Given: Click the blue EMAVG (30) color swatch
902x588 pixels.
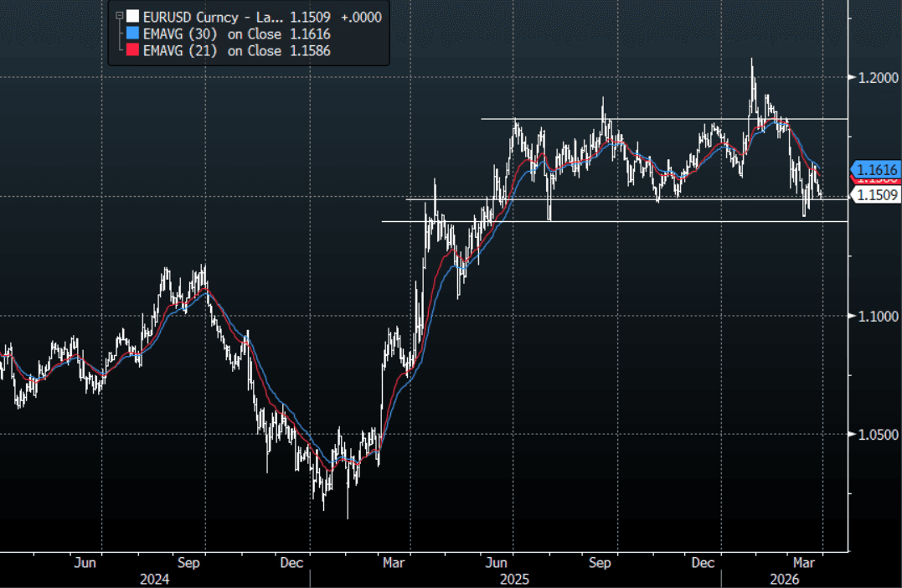Looking at the screenshot, I should click(x=133, y=34).
